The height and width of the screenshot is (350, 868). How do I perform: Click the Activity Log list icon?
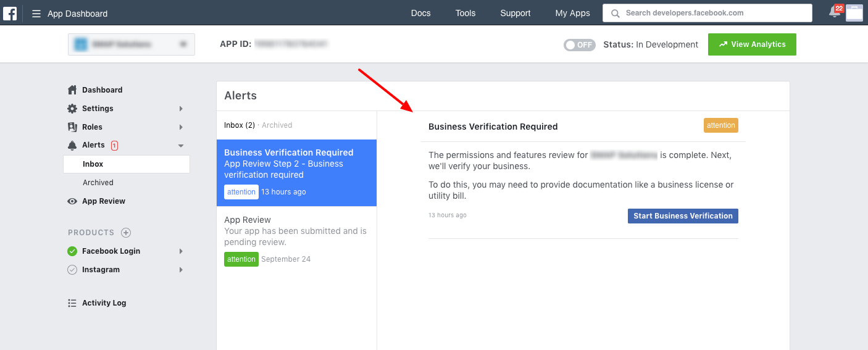72,303
